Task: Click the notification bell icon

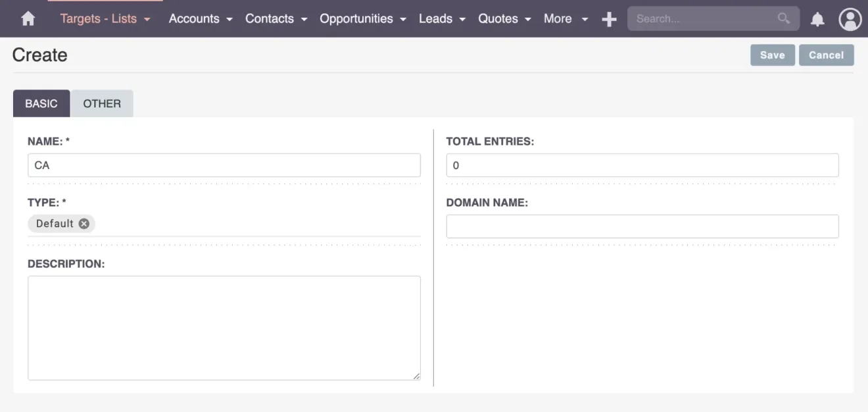Action: tap(817, 18)
